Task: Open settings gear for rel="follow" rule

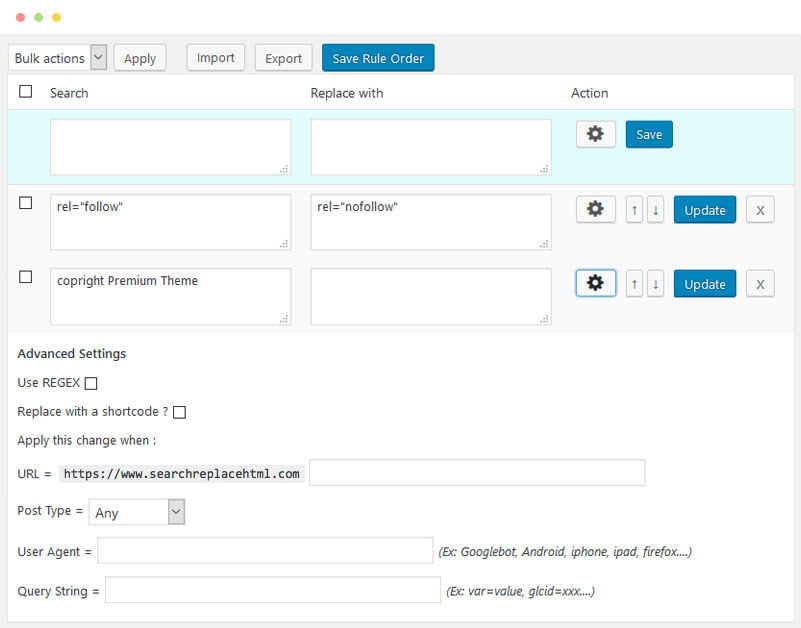Action: coord(595,209)
